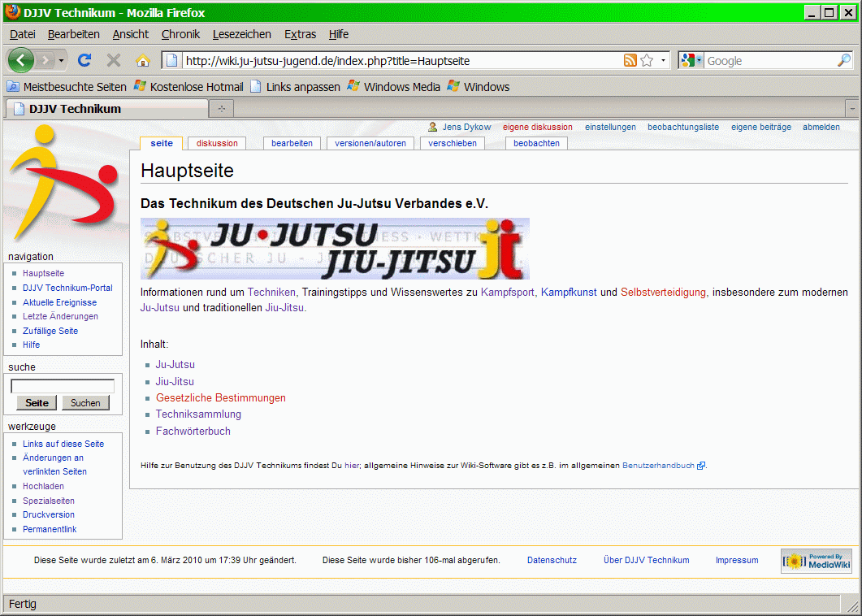Reload the page with the blue refresh icon
The image size is (862, 616).
point(84,60)
